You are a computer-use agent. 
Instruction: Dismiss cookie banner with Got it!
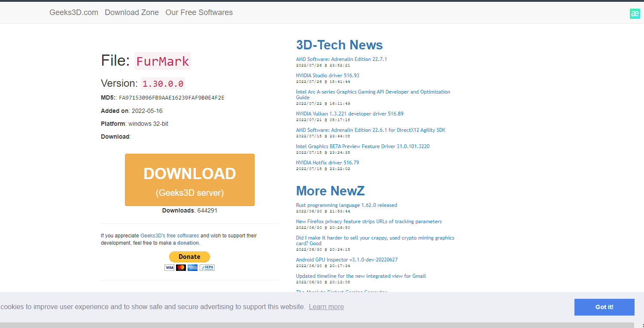pyautogui.click(x=605, y=307)
